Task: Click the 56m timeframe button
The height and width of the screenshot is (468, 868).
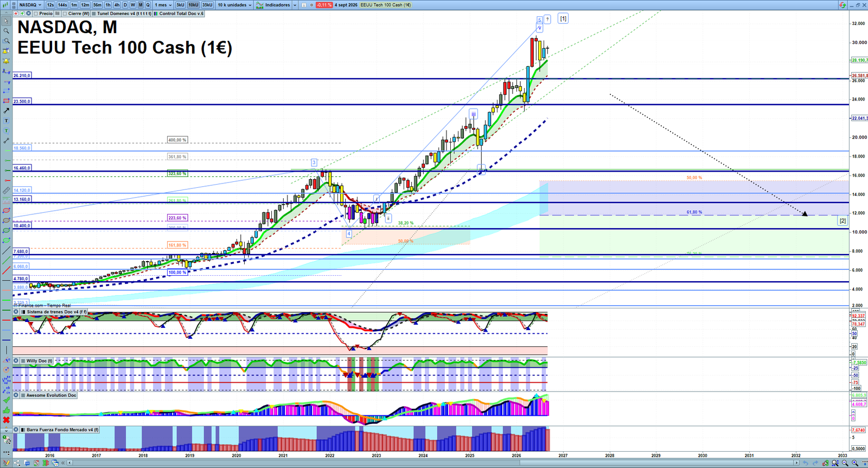Action: tap(97, 5)
